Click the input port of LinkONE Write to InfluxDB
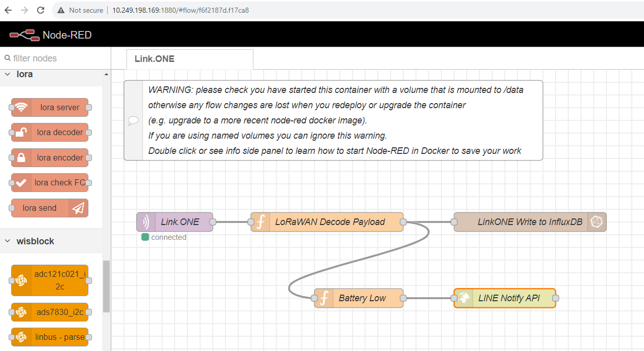Image resolution: width=644 pixels, height=351 pixels. pyautogui.click(x=454, y=222)
